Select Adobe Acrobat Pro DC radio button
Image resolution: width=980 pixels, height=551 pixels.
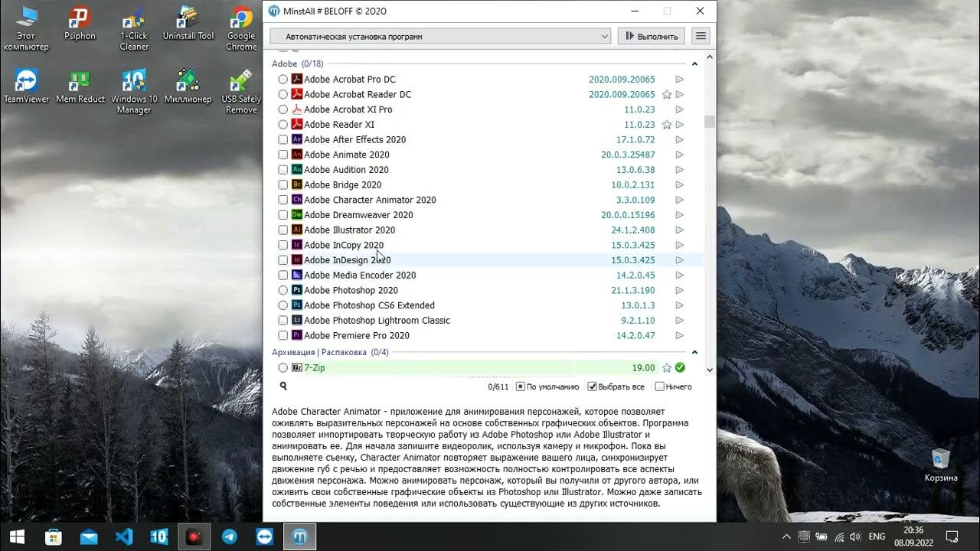(x=283, y=80)
